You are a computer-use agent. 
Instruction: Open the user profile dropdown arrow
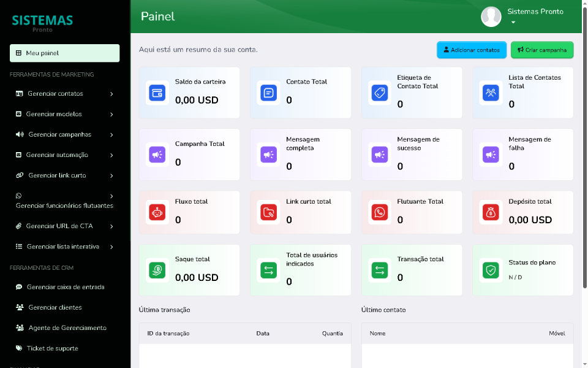[513, 23]
